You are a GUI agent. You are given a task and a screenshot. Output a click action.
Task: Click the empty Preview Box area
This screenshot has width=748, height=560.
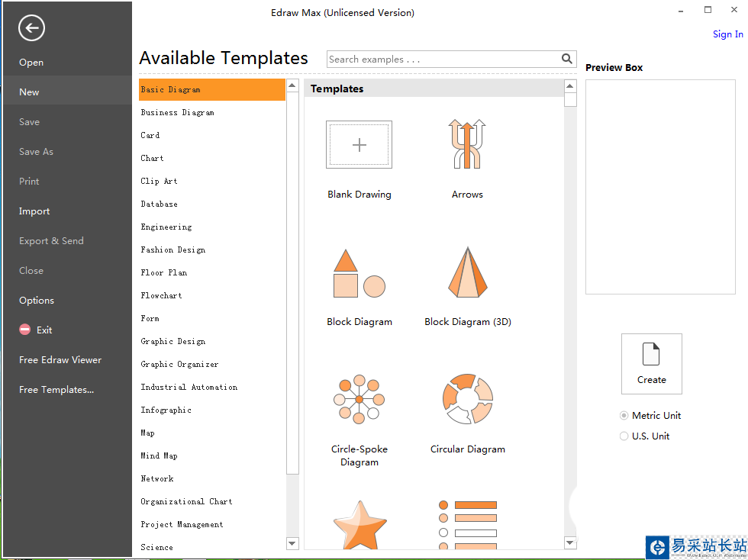[x=660, y=186]
